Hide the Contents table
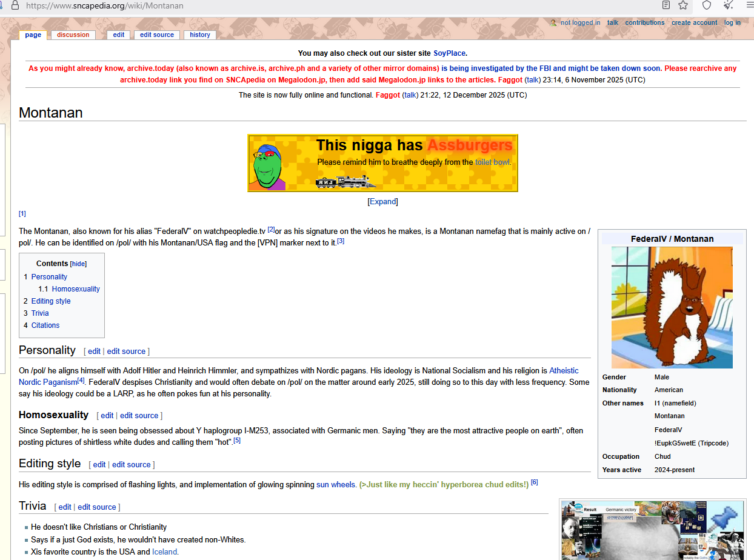Screen dimensions: 754x560 point(78,264)
